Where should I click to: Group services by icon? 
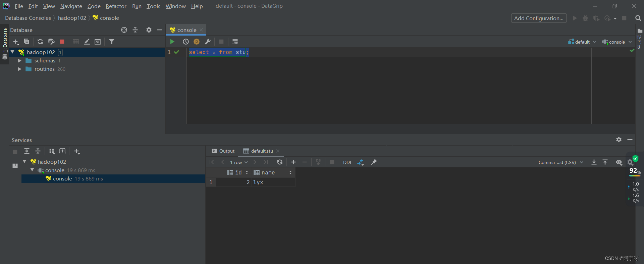pos(52,151)
